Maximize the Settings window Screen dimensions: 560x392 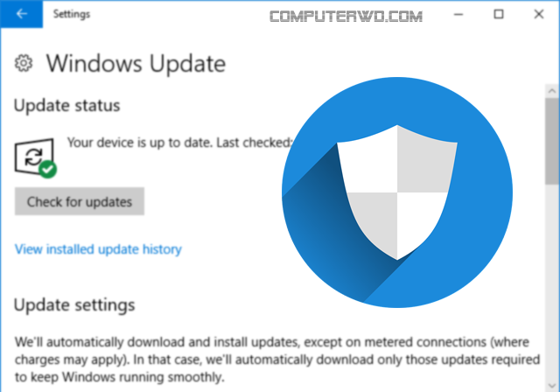[x=499, y=14]
